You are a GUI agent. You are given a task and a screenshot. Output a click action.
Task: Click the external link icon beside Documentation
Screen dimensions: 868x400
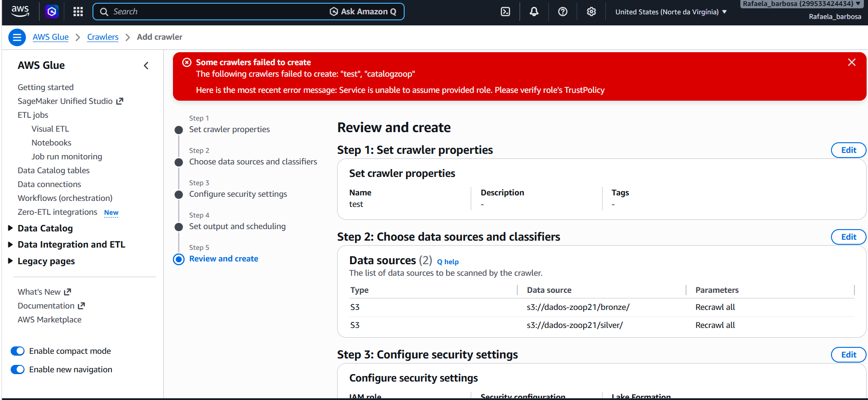coord(81,306)
